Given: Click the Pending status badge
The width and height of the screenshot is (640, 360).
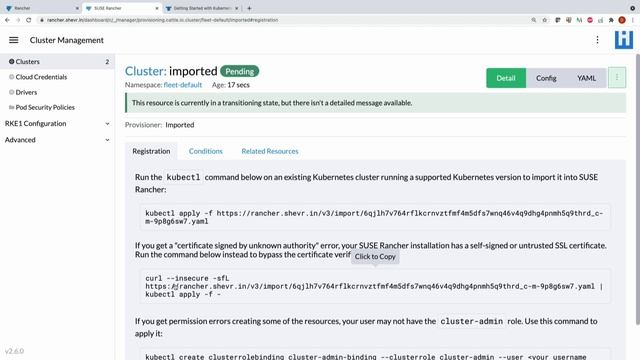Looking at the screenshot, I should click(240, 71).
